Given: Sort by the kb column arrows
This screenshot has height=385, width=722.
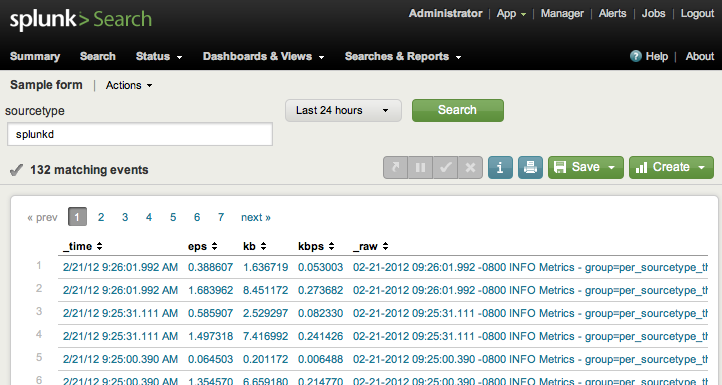Looking at the screenshot, I should tap(263, 246).
